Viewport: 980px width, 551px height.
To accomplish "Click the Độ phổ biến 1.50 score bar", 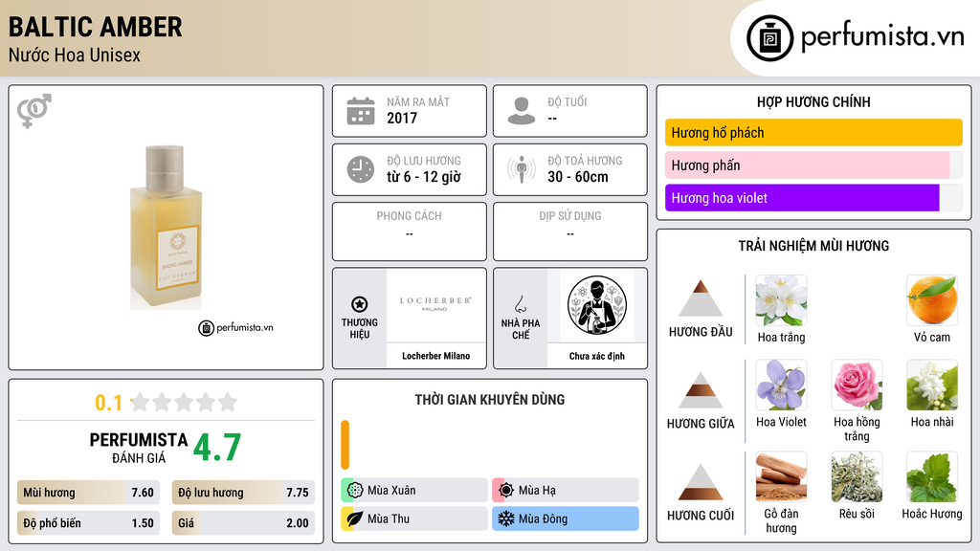I will click(88, 523).
